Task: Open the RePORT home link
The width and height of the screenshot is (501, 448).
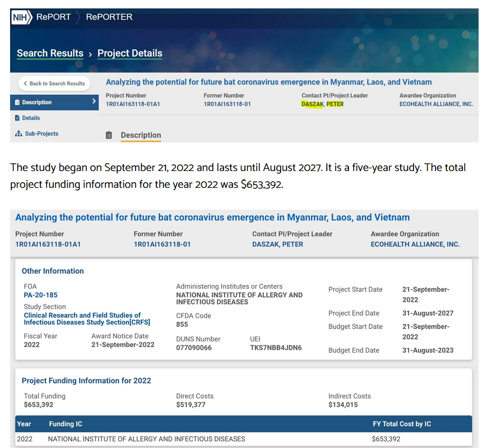Action: point(54,17)
